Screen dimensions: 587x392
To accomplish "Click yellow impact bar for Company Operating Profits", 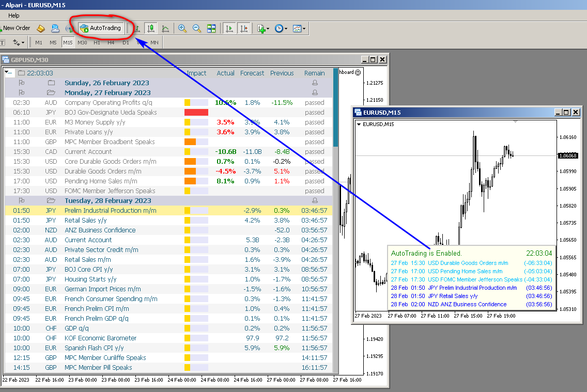I will pos(188,102).
